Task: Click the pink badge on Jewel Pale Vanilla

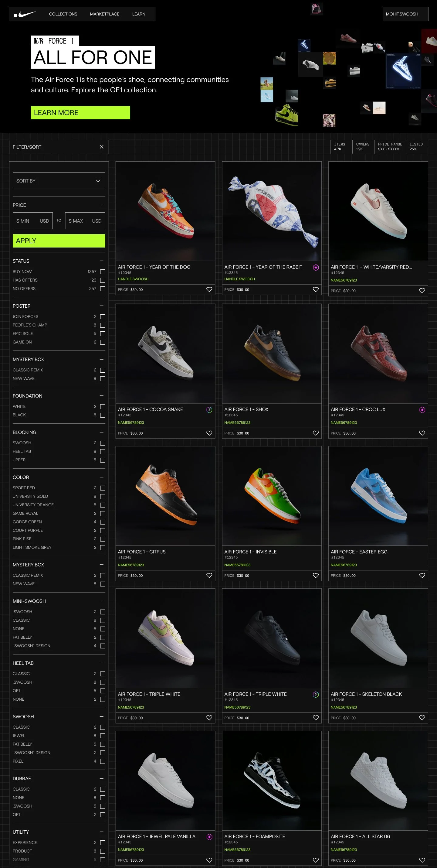Action: point(209,837)
